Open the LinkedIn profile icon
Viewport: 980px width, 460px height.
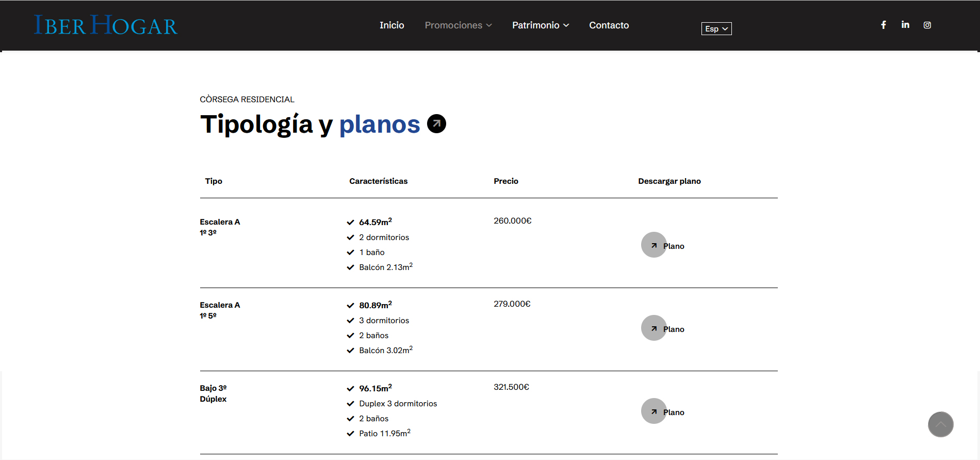point(905,25)
